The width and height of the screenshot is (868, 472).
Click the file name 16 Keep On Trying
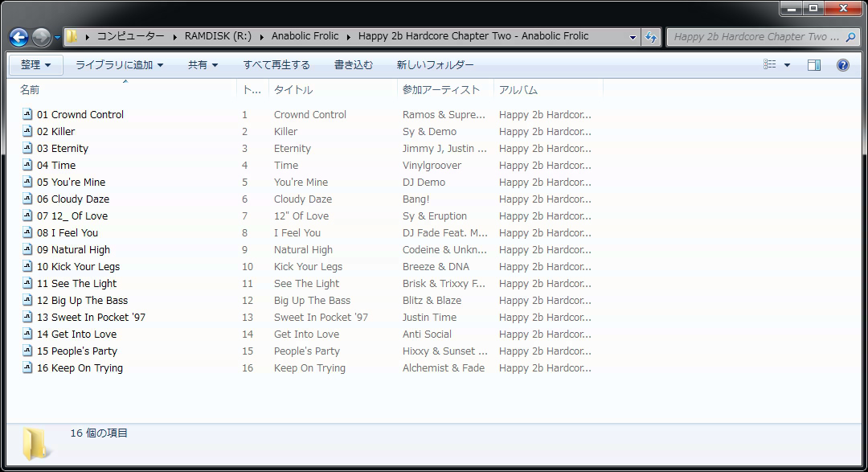[x=80, y=367]
